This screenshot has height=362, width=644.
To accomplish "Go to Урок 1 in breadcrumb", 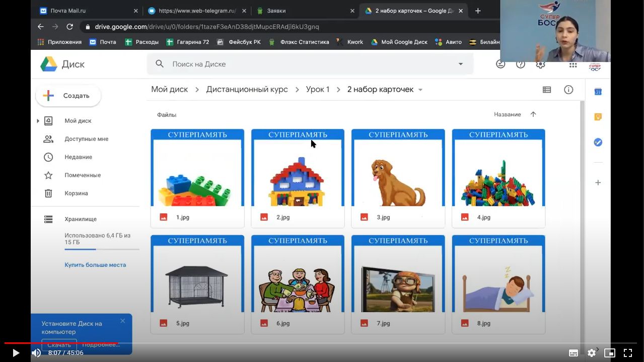I will tap(318, 90).
